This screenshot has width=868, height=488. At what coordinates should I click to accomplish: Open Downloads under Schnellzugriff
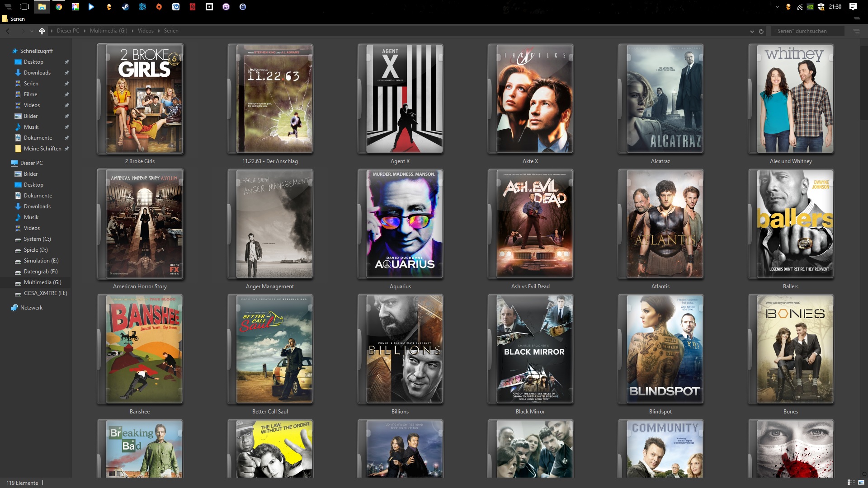pos(37,73)
